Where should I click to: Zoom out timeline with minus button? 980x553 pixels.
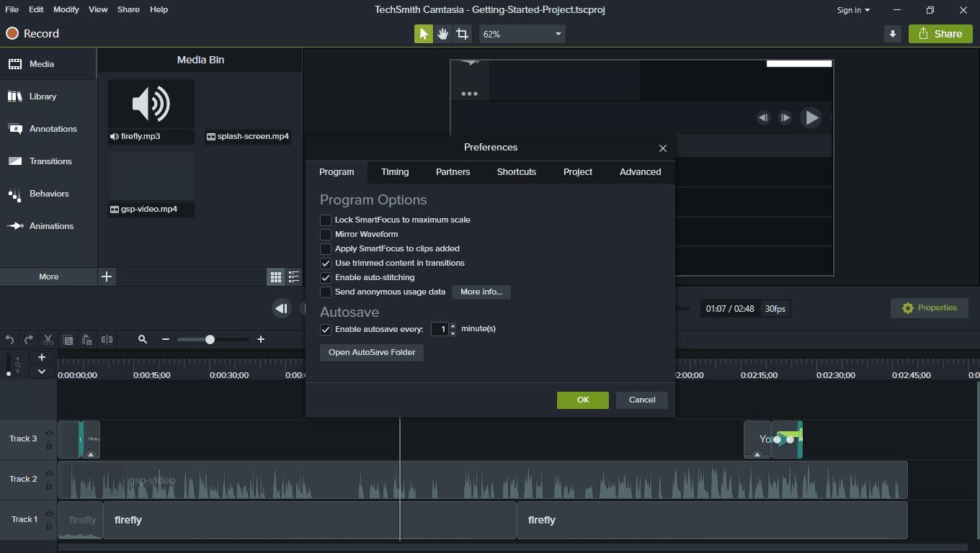click(x=166, y=339)
